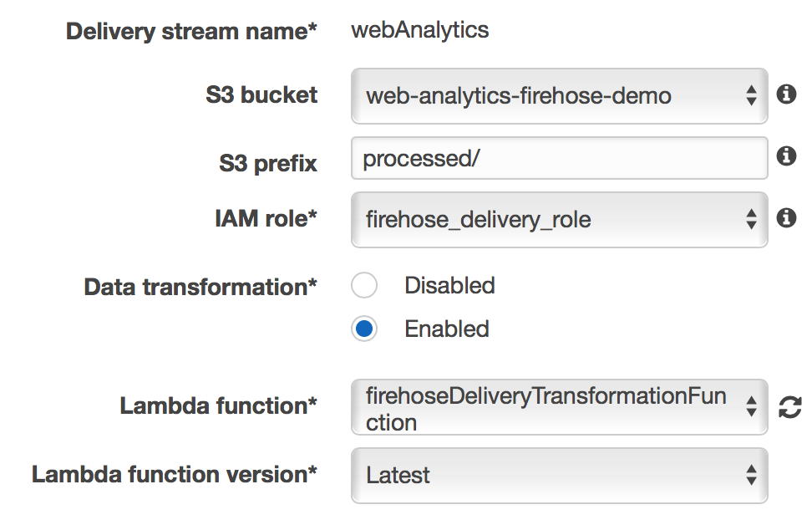The image size is (812, 525).
Task: Click the 'Data transformation' field label
Action: pos(200,287)
